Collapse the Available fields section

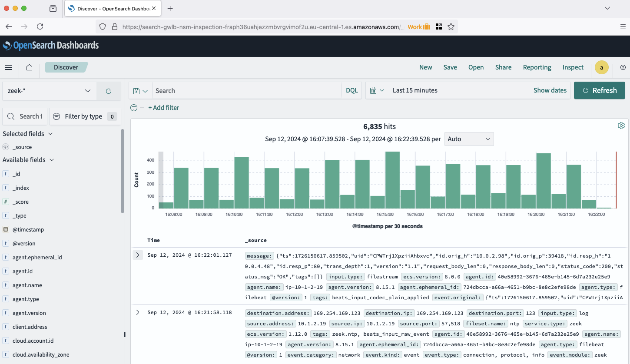point(52,159)
